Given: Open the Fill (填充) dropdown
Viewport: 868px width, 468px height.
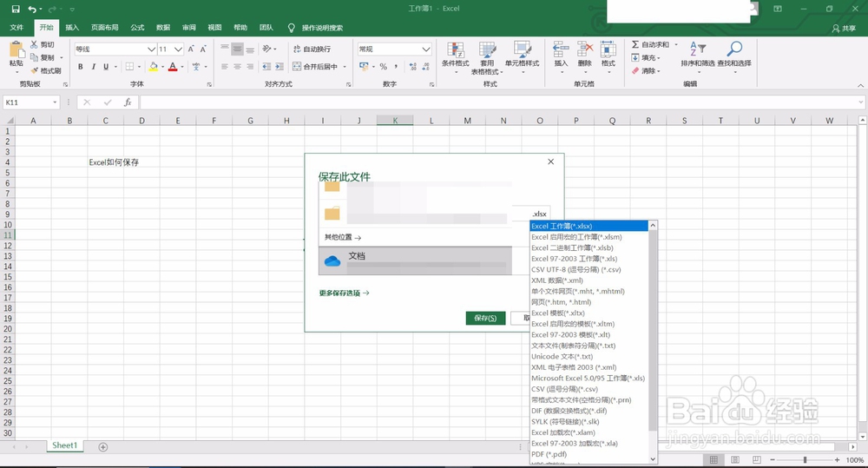Looking at the screenshot, I should (x=646, y=57).
